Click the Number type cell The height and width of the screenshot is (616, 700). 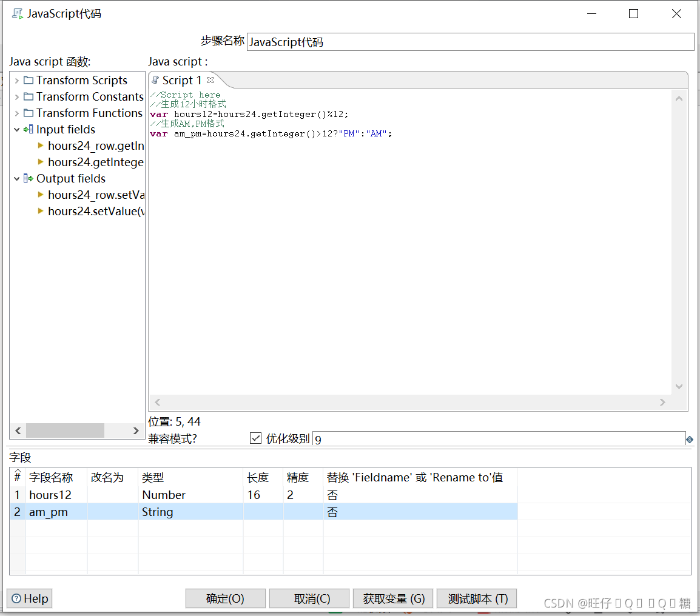click(x=190, y=495)
